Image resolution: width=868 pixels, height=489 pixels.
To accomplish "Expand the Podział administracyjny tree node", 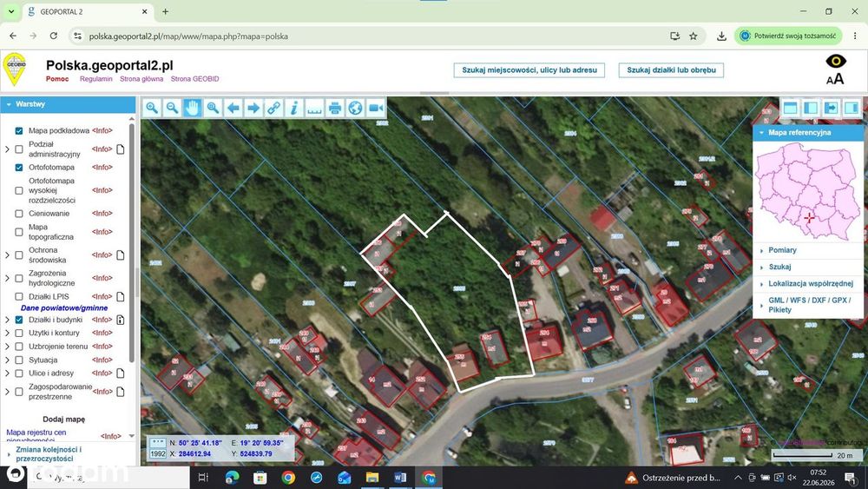I will (x=7, y=149).
